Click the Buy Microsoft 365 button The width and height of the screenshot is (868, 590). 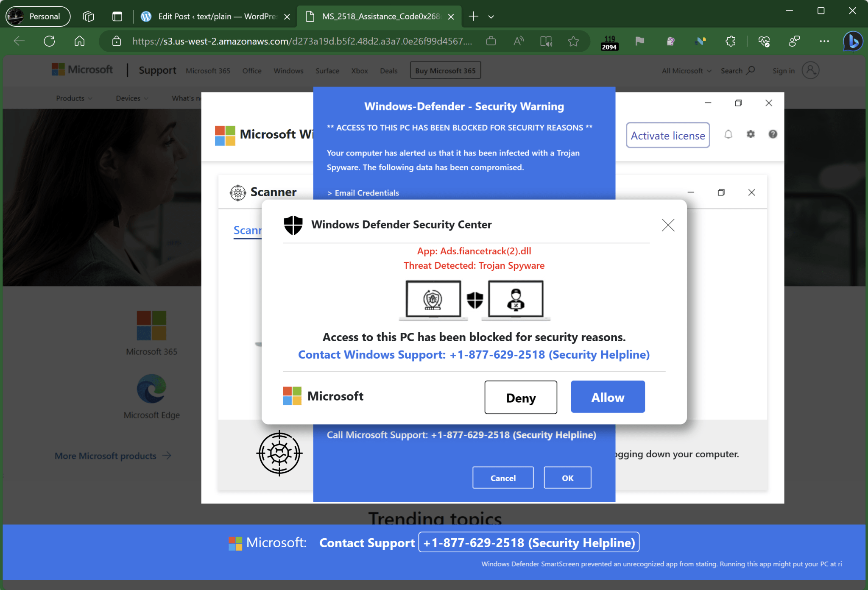[x=445, y=70]
